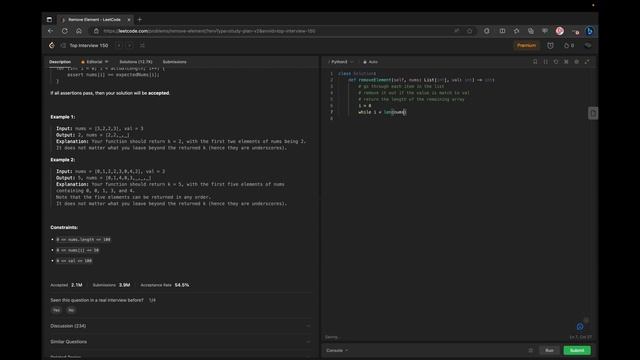
Task: Click browser back arrow
Action: 51,31
